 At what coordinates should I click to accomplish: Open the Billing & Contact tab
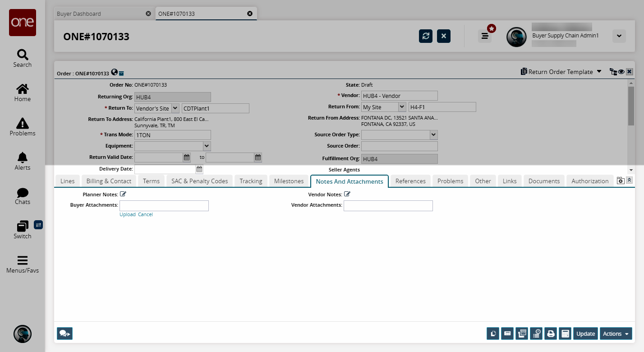109,181
